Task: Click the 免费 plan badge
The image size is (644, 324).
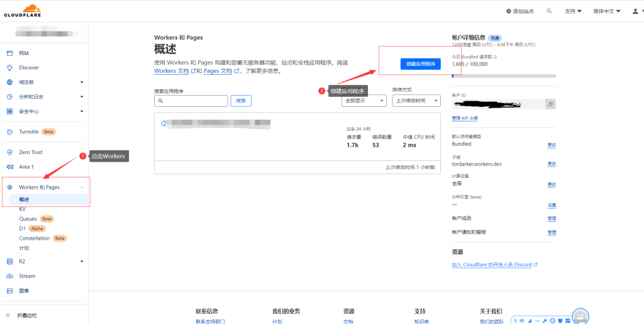Action: (494, 37)
